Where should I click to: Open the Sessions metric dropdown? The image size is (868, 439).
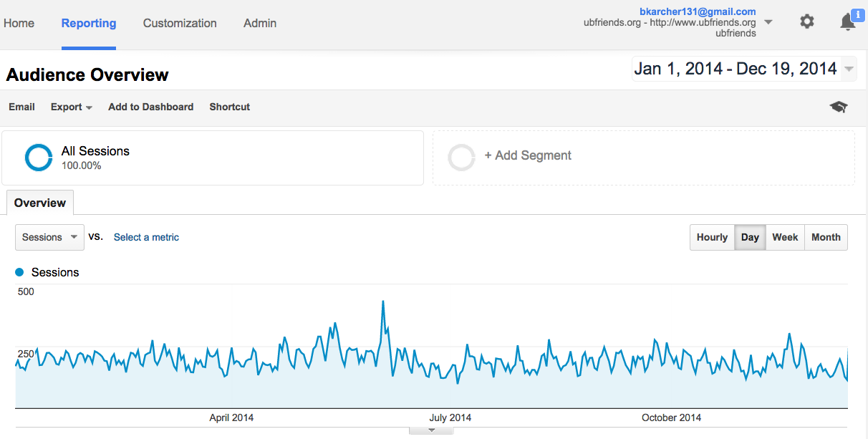pos(49,237)
